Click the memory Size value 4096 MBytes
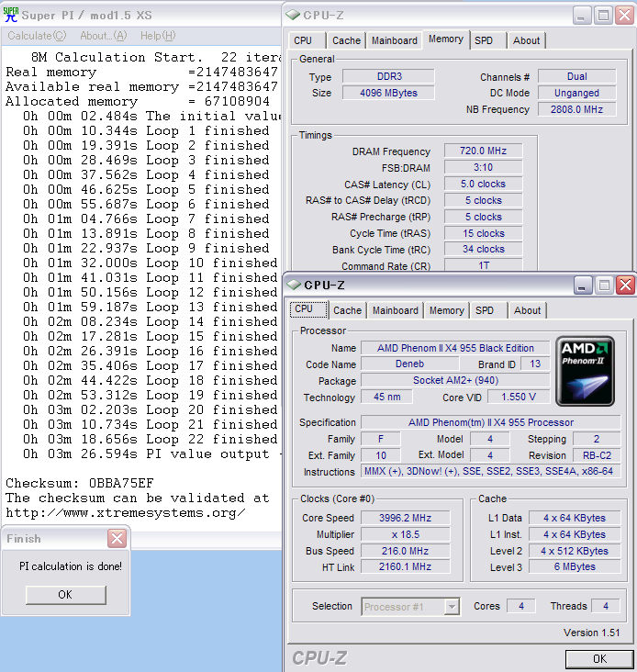The height and width of the screenshot is (672, 637). (388, 93)
